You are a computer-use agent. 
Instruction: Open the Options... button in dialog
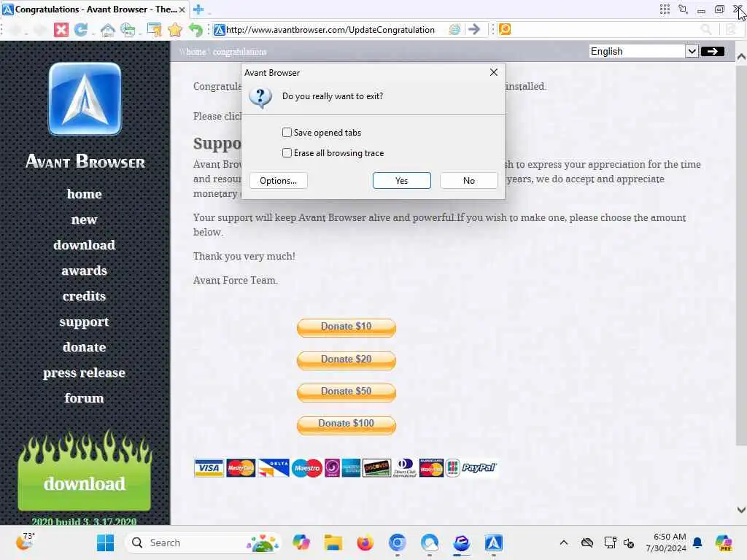[278, 181]
